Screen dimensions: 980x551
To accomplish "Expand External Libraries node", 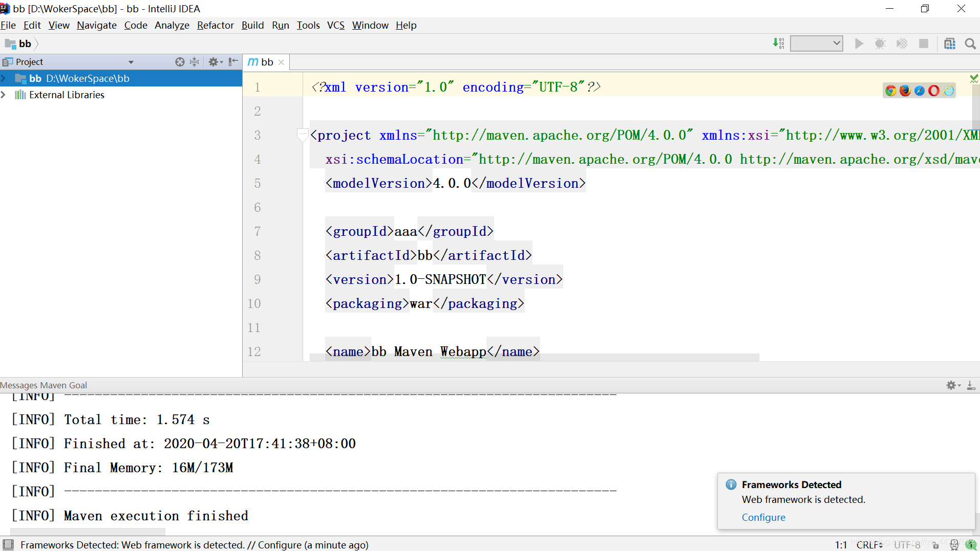I will click(4, 95).
